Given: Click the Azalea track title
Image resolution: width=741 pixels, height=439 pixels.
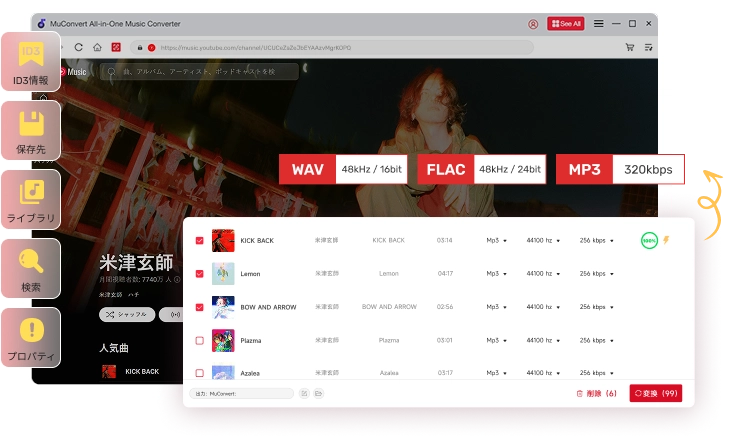Looking at the screenshot, I should click(250, 373).
